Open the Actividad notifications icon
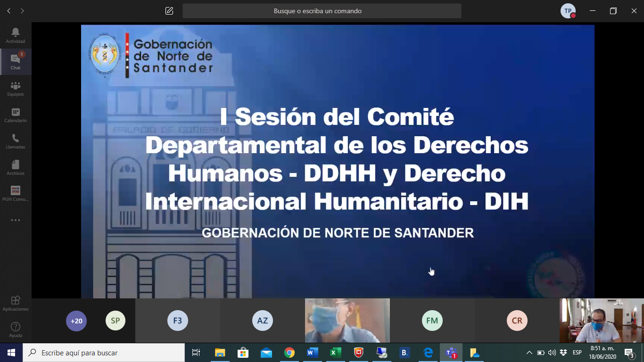Image resolution: width=644 pixels, height=362 pixels. 16,35
